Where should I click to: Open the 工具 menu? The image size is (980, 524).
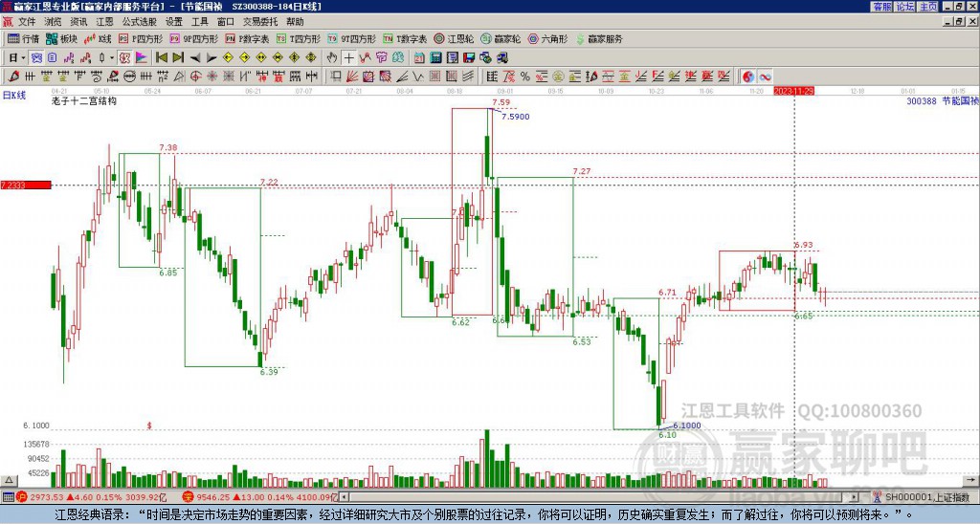(x=200, y=22)
